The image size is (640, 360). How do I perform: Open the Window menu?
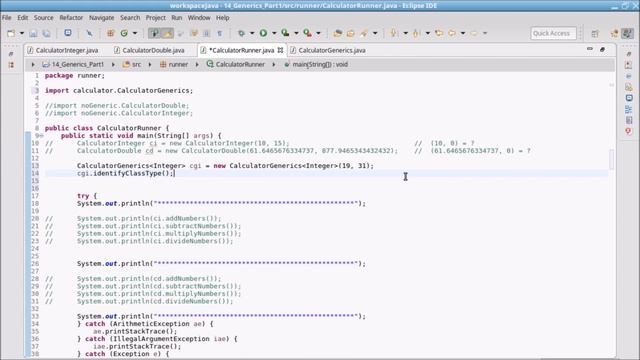click(199, 18)
